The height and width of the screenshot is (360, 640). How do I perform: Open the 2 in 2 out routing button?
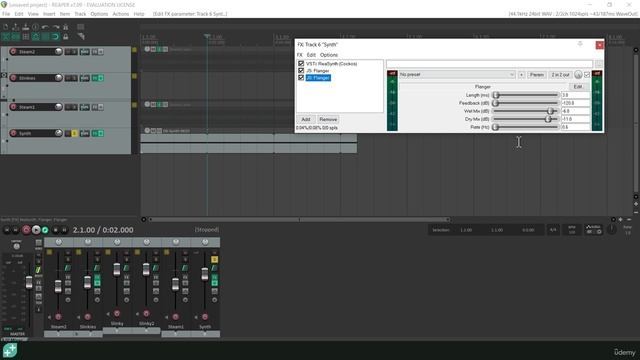pyautogui.click(x=560, y=75)
